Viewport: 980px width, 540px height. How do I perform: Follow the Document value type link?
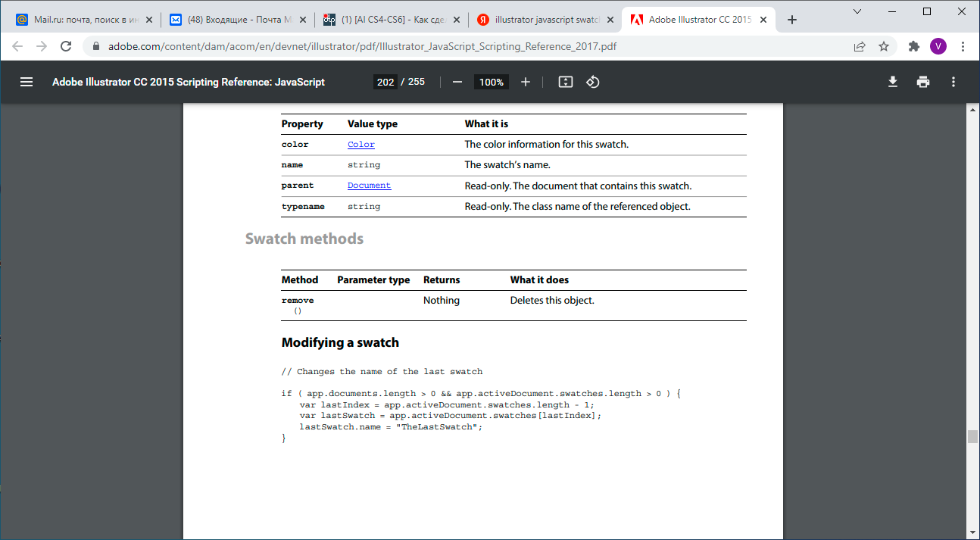pyautogui.click(x=370, y=185)
